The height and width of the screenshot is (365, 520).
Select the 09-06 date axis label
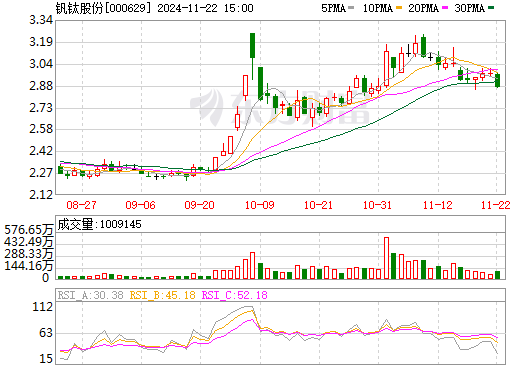point(141,205)
